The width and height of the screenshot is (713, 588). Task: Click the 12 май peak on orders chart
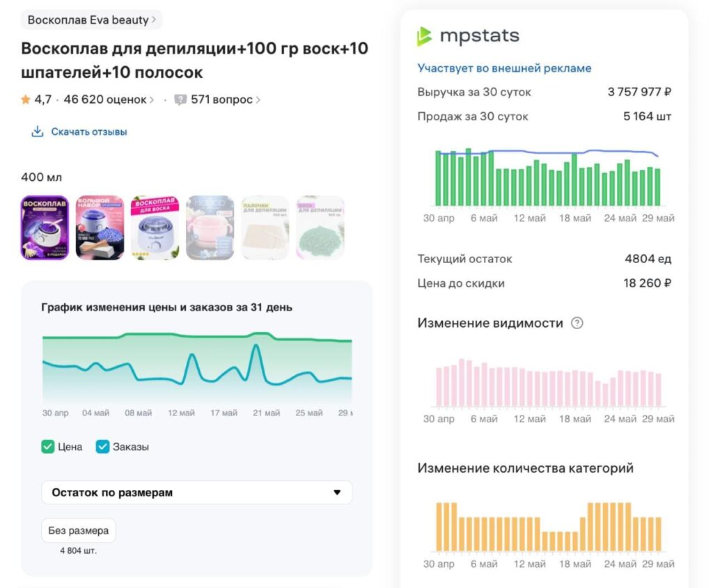[x=193, y=356]
